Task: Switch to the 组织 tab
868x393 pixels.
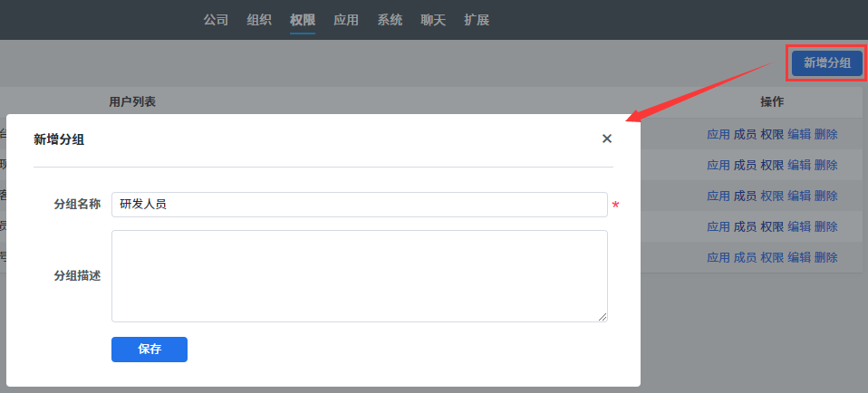Action: click(x=259, y=20)
